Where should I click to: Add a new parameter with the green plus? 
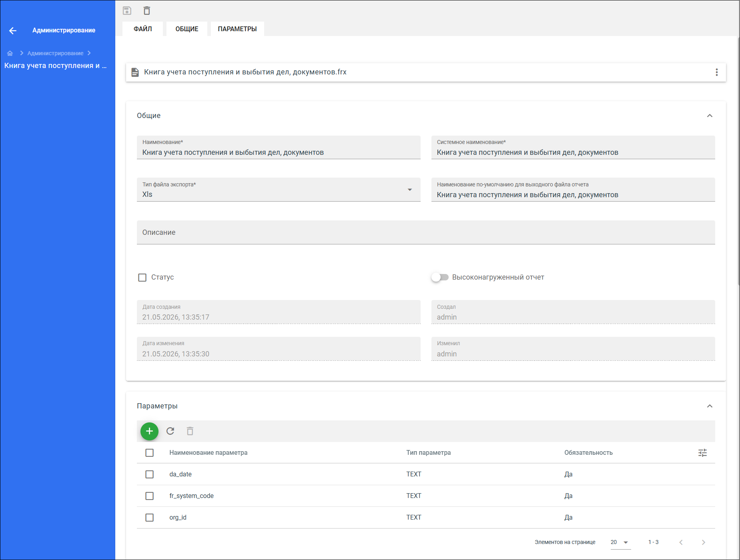(x=150, y=431)
